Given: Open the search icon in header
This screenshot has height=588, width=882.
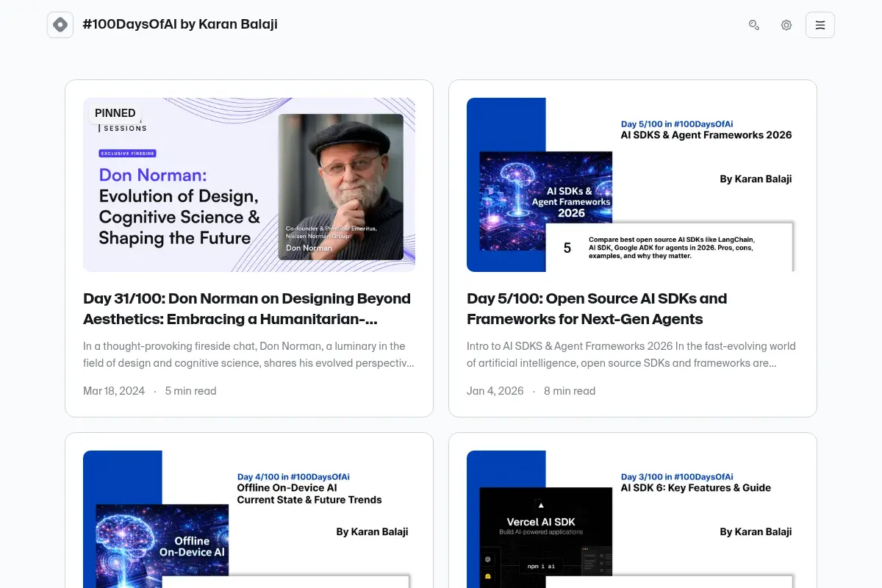Looking at the screenshot, I should (754, 25).
